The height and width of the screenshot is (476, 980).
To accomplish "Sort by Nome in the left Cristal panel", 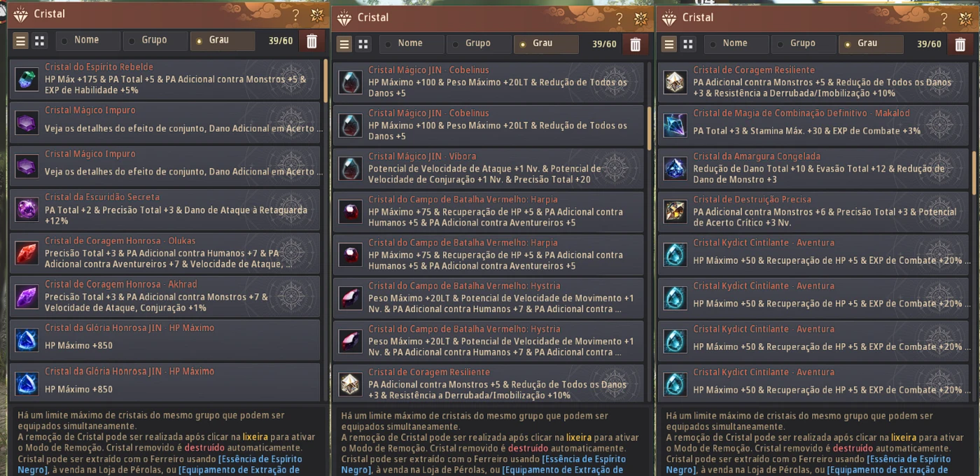I will tap(87, 41).
